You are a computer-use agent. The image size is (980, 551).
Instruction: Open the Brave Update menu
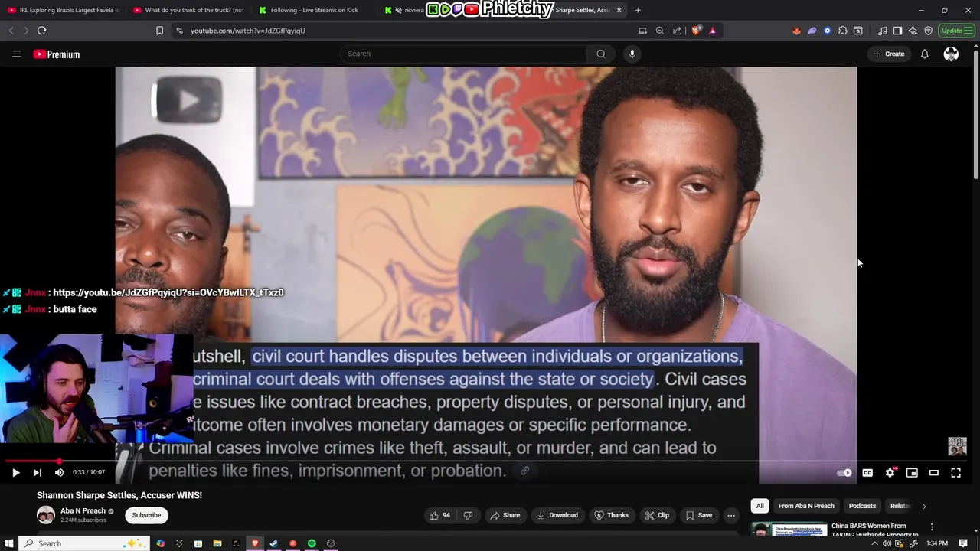click(956, 31)
